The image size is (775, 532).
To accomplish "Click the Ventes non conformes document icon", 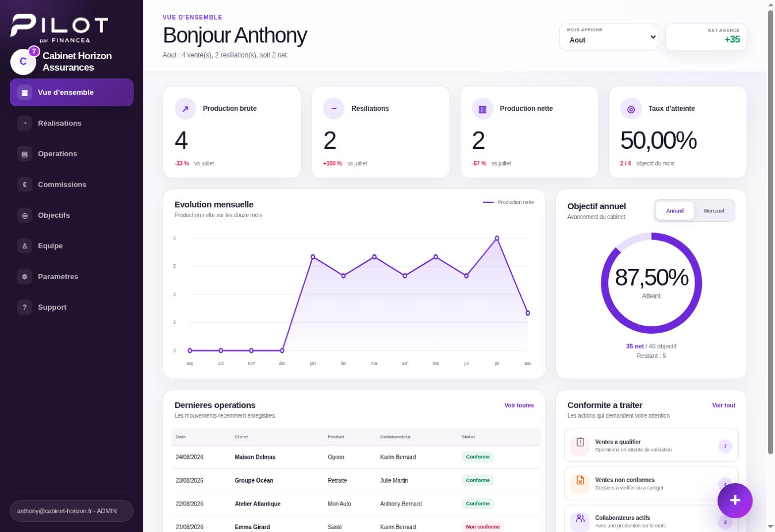I will point(580,483).
